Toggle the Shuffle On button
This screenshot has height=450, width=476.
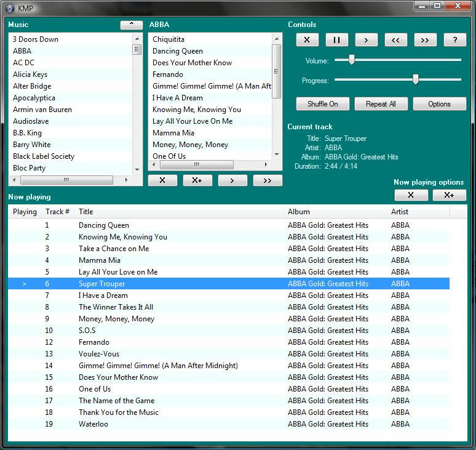[323, 104]
